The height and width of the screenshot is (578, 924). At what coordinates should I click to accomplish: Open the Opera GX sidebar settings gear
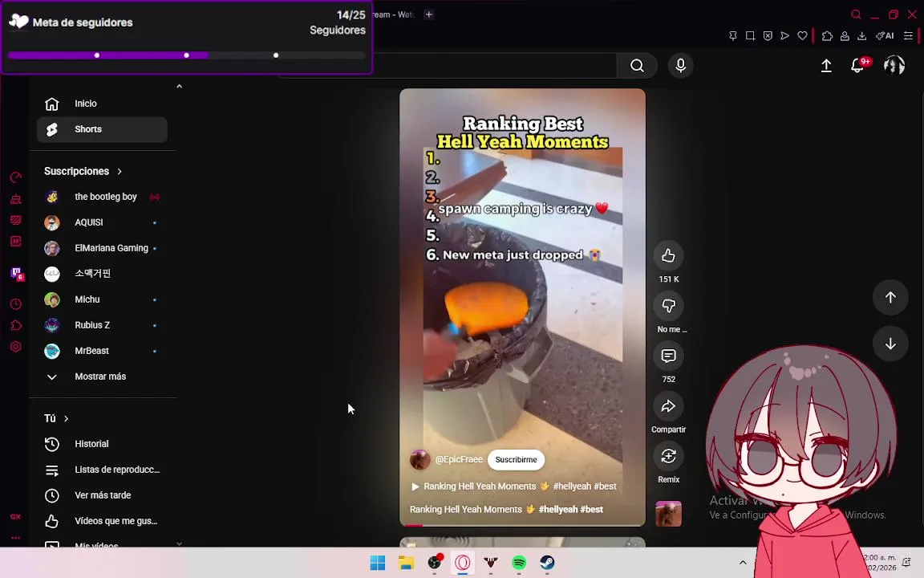16,347
